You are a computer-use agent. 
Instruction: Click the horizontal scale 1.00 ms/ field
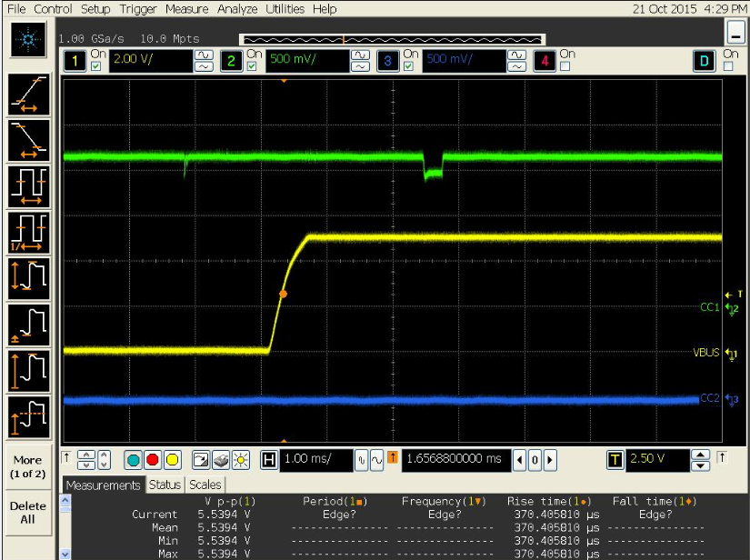tap(316, 460)
